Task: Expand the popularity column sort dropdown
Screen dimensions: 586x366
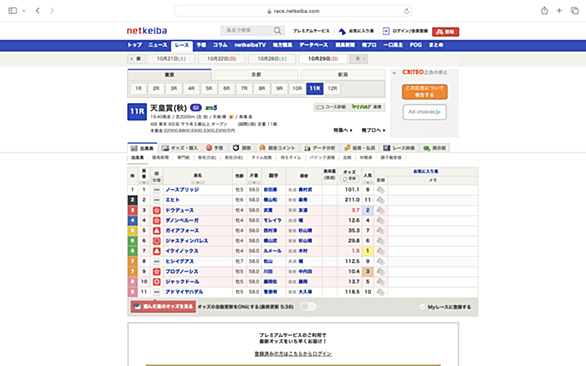Action: coord(368,182)
